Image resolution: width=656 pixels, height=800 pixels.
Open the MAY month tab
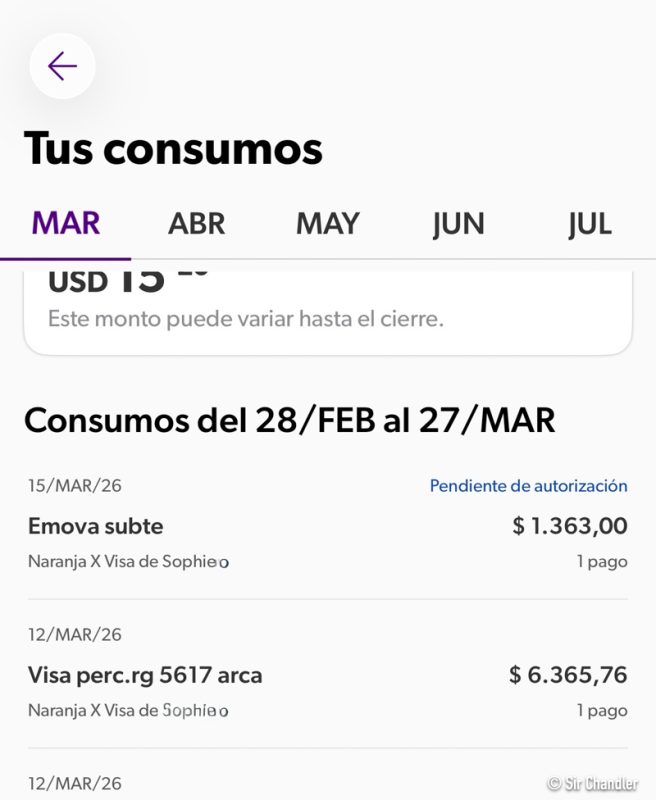coord(327,223)
